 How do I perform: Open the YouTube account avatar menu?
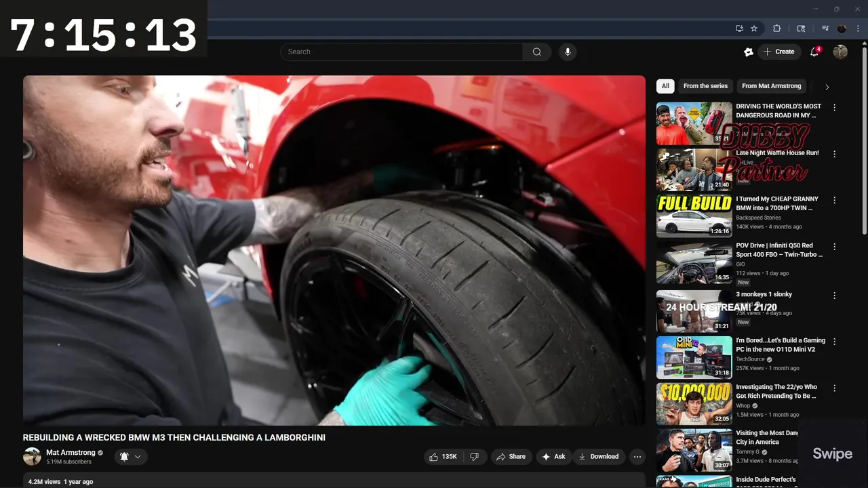[840, 52]
